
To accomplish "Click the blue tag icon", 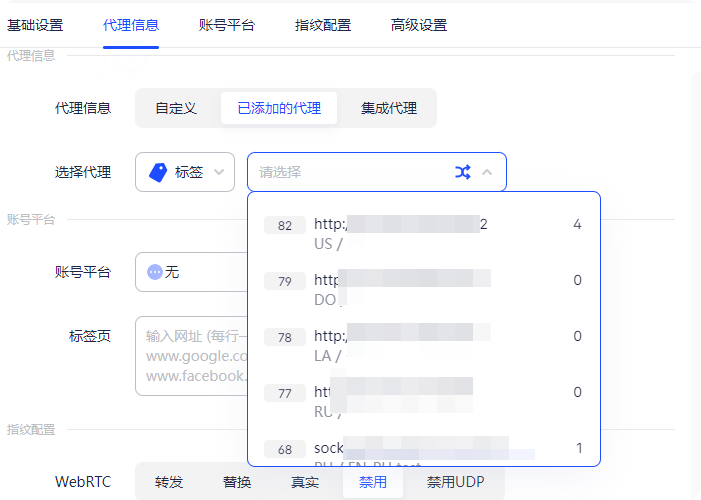I will tap(158, 172).
